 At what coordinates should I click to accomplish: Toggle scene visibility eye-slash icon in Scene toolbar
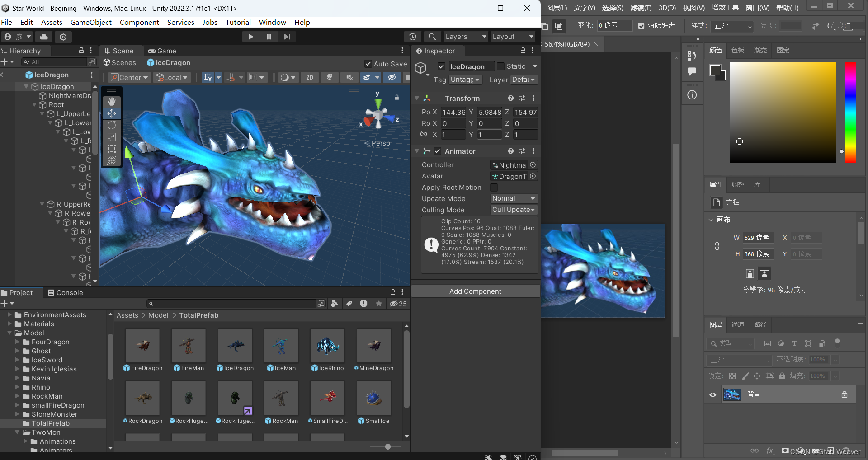click(x=392, y=77)
